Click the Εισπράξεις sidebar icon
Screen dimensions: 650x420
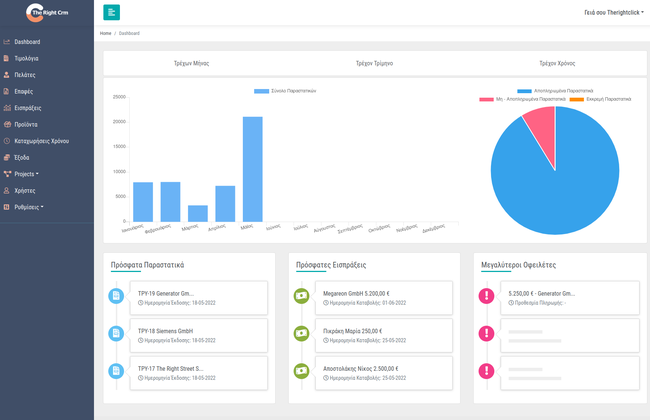[7, 108]
